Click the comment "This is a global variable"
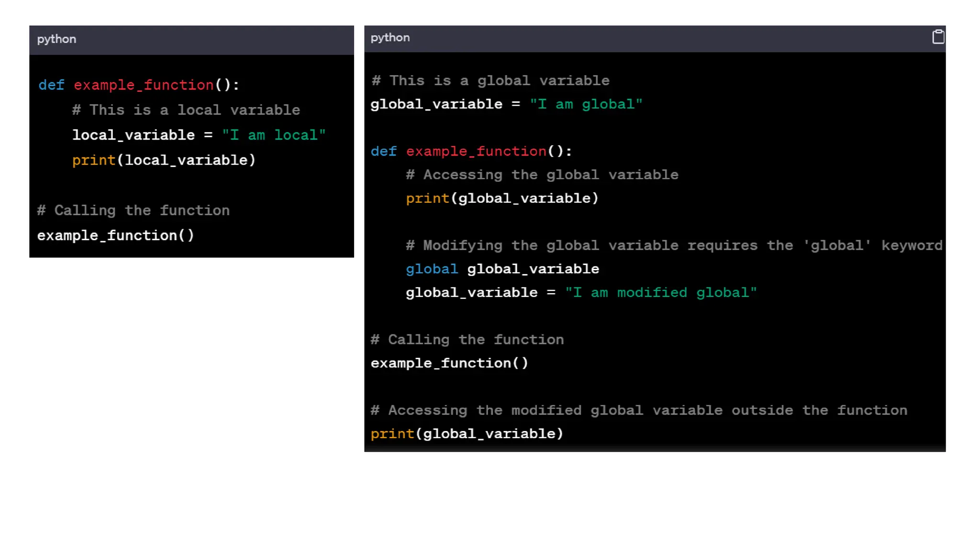Viewport: 980px width, 551px height. coord(490,80)
